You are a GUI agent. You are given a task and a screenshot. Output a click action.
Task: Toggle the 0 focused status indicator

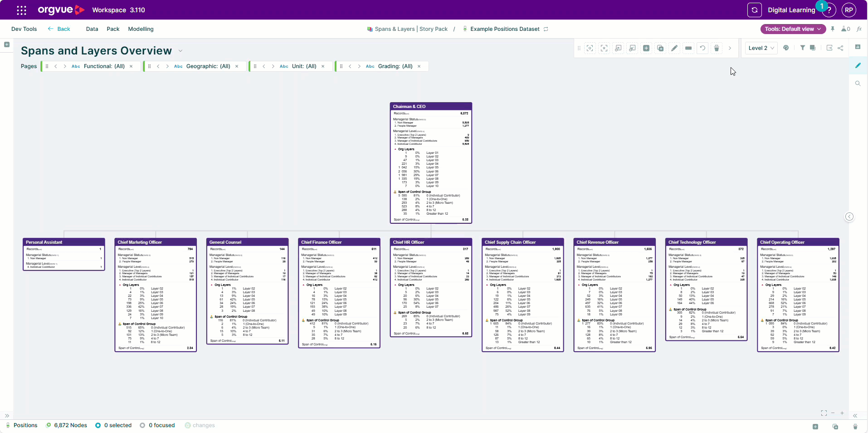157,425
